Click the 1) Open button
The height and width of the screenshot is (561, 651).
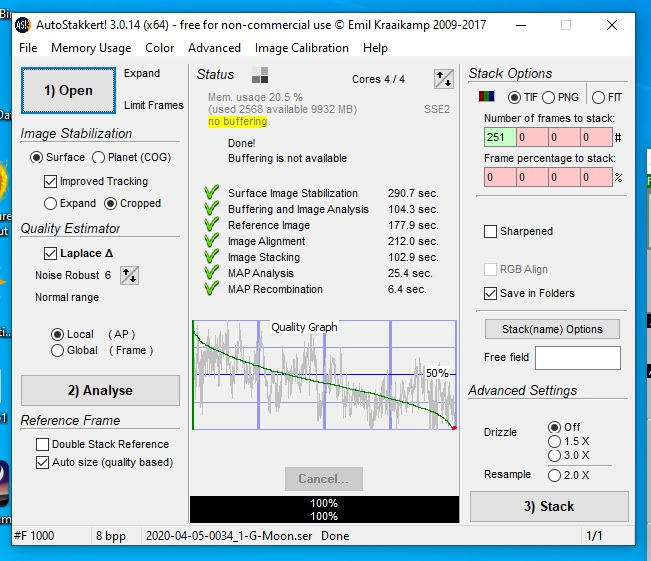[69, 91]
